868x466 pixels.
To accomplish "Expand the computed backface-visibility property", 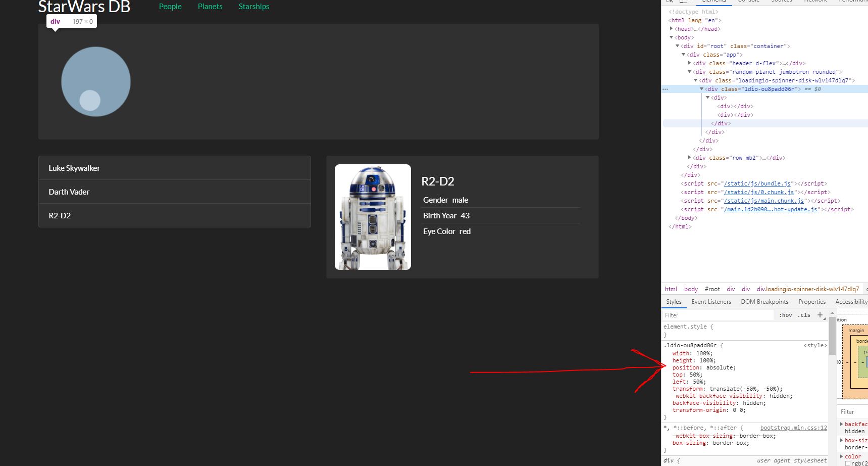I will click(841, 424).
